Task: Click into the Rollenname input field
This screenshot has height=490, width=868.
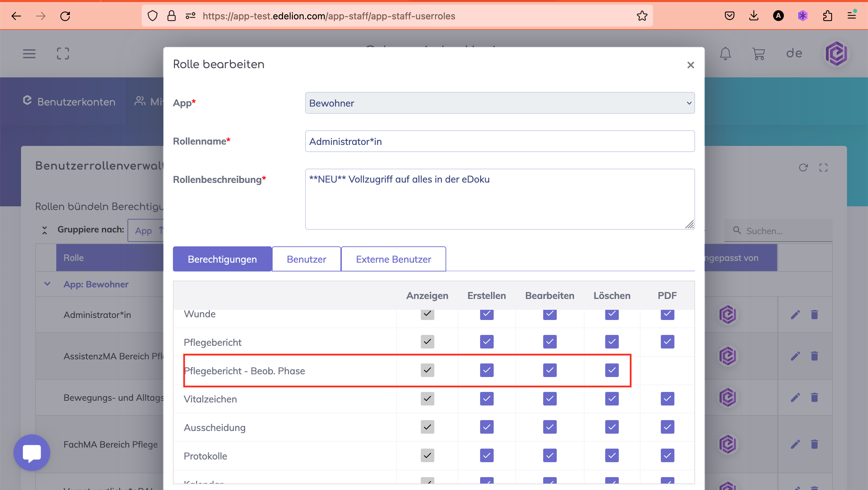Action: tap(500, 142)
